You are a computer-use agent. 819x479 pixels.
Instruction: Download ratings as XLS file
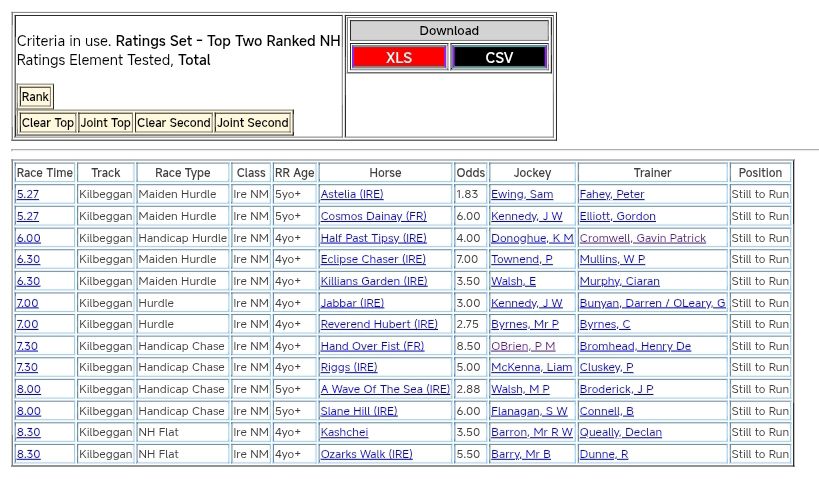[x=398, y=57]
